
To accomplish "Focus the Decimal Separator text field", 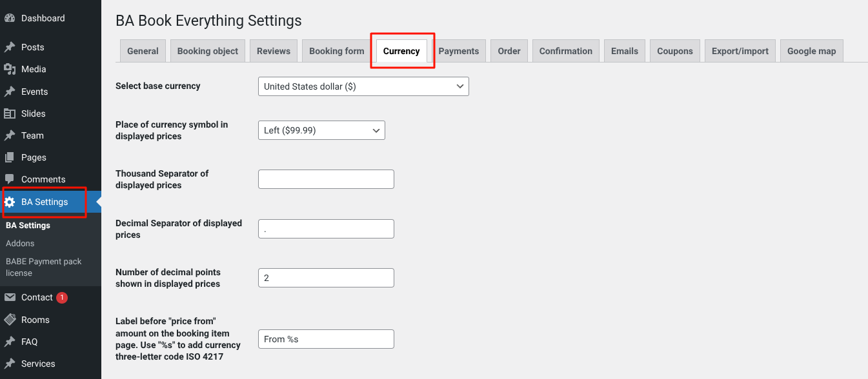I will point(326,229).
